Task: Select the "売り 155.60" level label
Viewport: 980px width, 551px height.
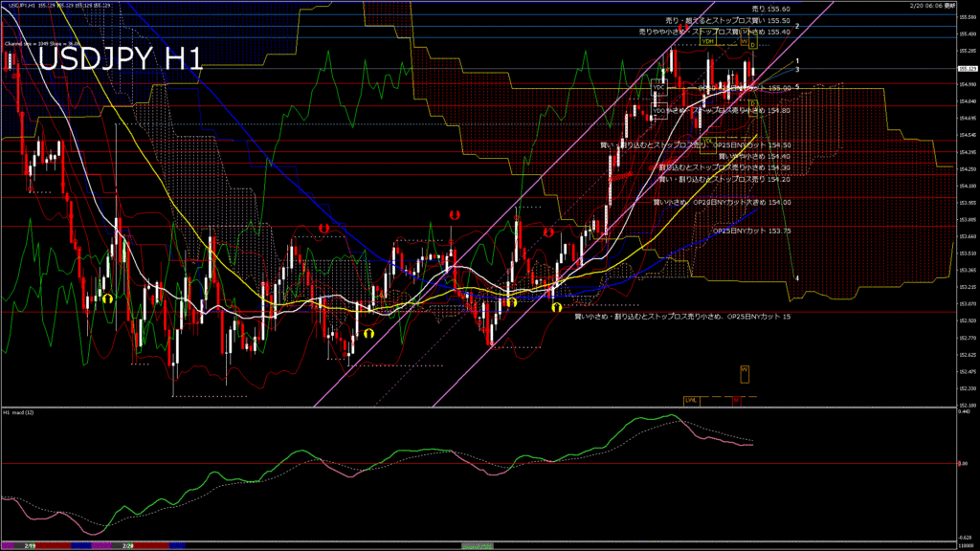Action: (770, 9)
